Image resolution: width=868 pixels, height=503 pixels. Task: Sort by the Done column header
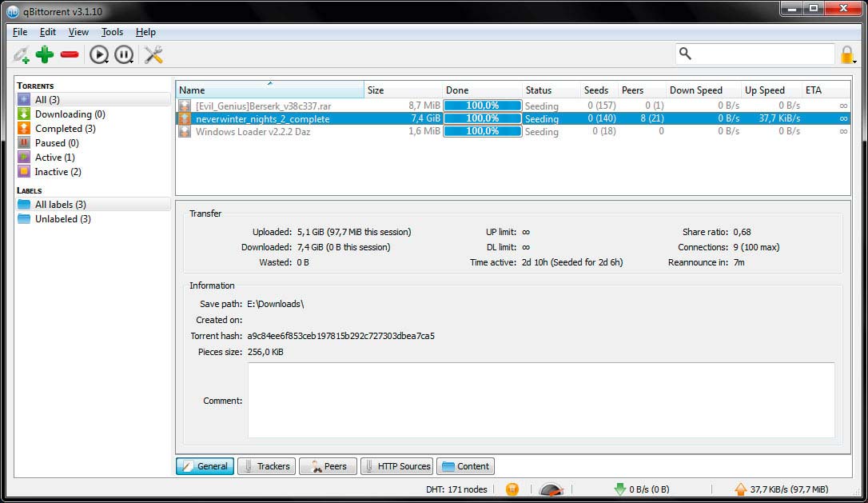[482, 90]
